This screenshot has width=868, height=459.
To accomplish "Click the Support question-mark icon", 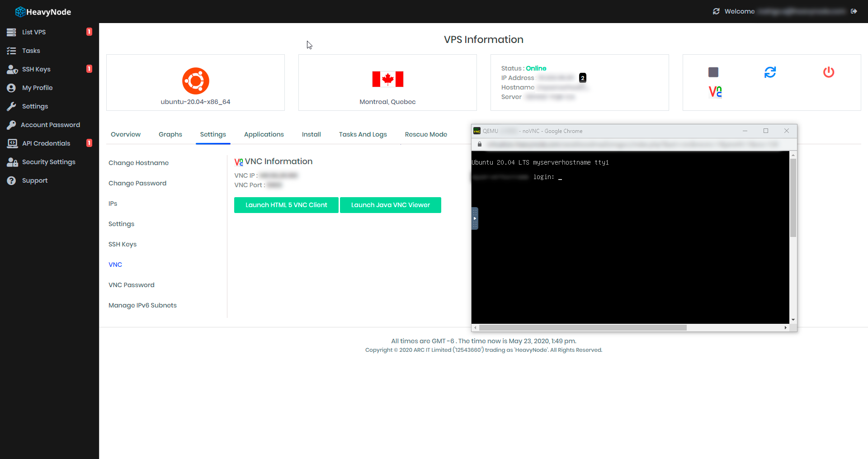I will (x=11, y=180).
